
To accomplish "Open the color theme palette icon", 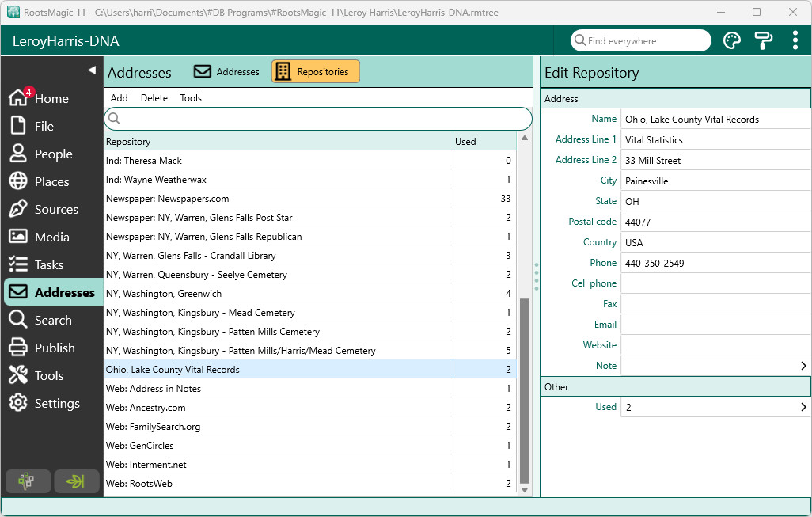I will 732,40.
